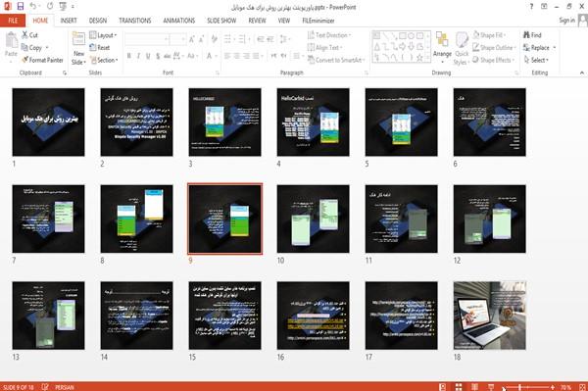The height and width of the screenshot is (391, 588).
Task: Select slide 1 title thumbnail
Action: (48, 122)
